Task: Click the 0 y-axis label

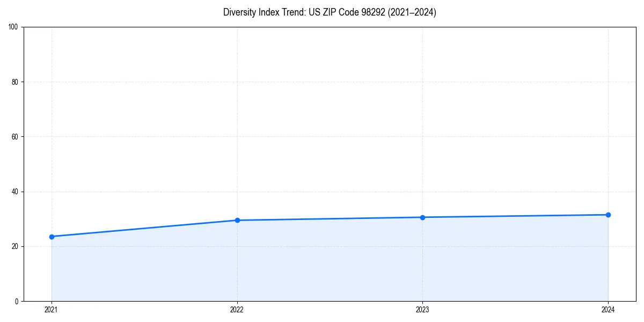Action: pos(17,300)
